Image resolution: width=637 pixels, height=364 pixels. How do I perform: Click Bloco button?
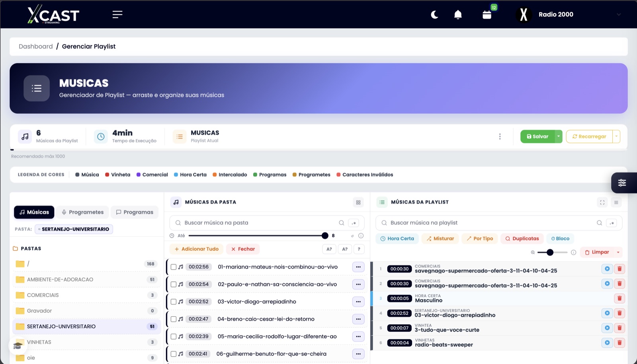560,239
